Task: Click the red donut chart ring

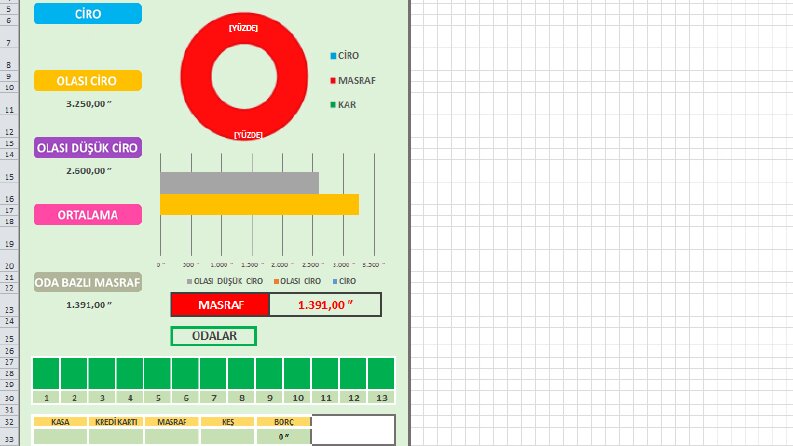Action: (x=197, y=77)
